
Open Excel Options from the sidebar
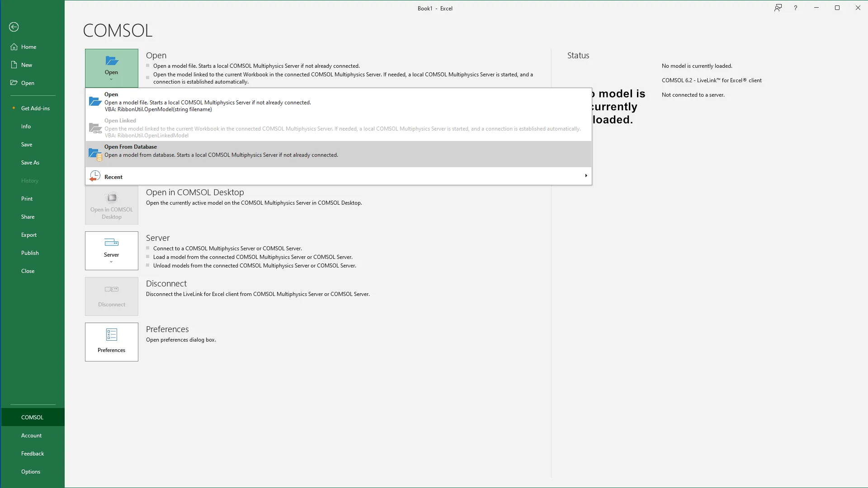(31, 472)
